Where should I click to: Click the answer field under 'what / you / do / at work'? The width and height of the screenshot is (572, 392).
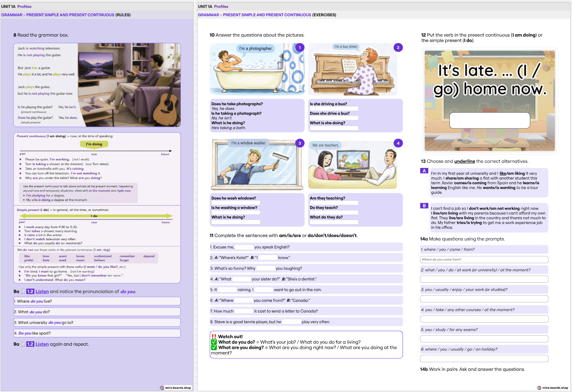click(x=484, y=279)
